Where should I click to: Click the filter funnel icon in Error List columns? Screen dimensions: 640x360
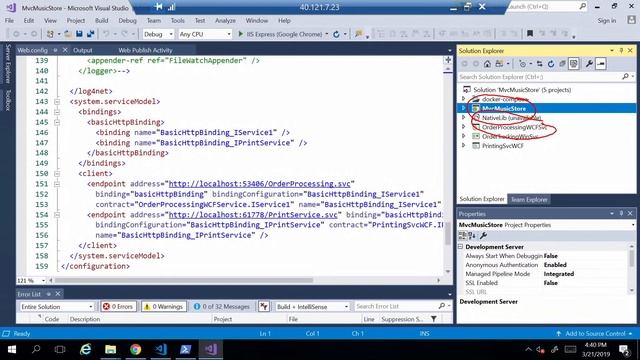[434, 319]
